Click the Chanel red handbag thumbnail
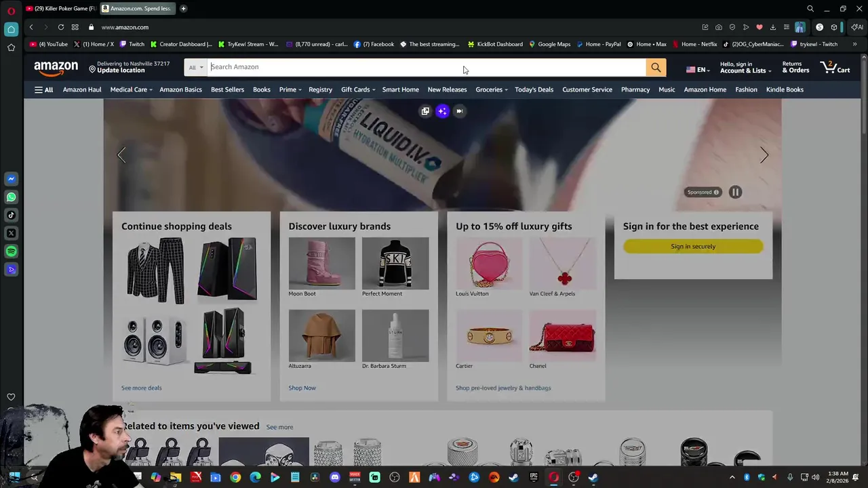868x488 pixels. (562, 336)
